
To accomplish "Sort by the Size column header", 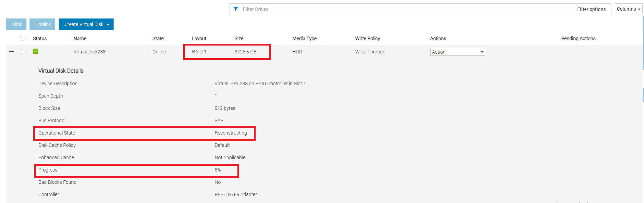I will [x=239, y=39].
